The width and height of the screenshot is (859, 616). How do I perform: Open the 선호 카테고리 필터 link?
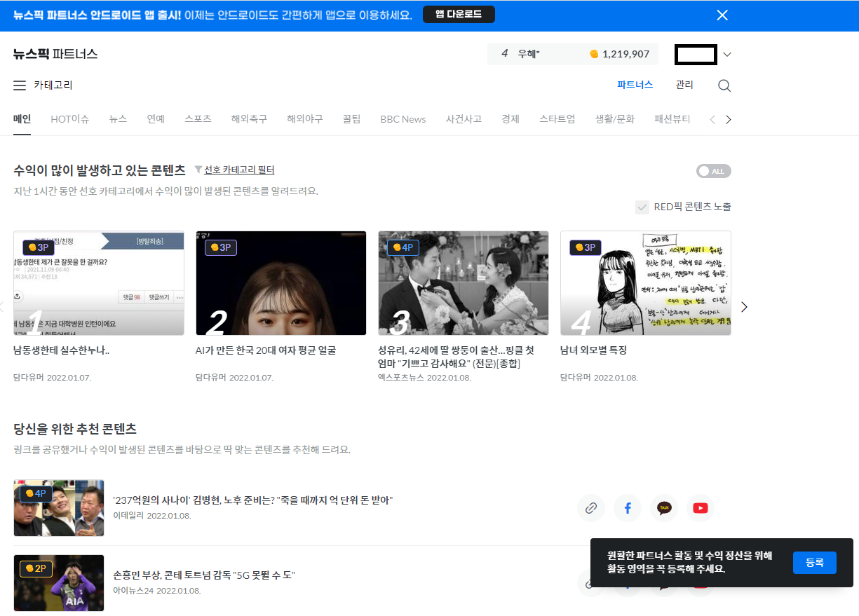239,170
